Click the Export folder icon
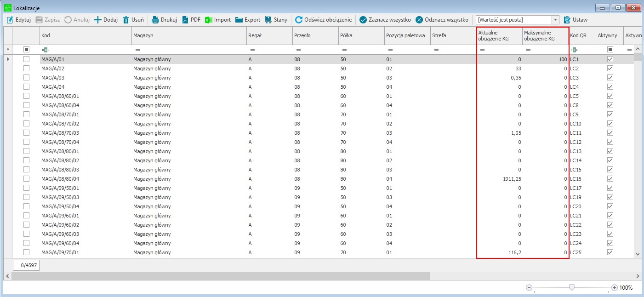This screenshot has height=297, width=644. point(239,20)
